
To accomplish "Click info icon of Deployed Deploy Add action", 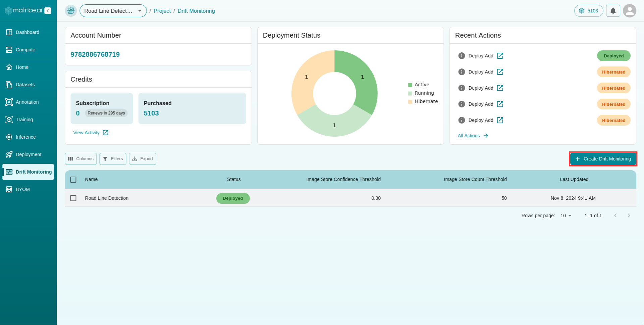I will coord(462,56).
